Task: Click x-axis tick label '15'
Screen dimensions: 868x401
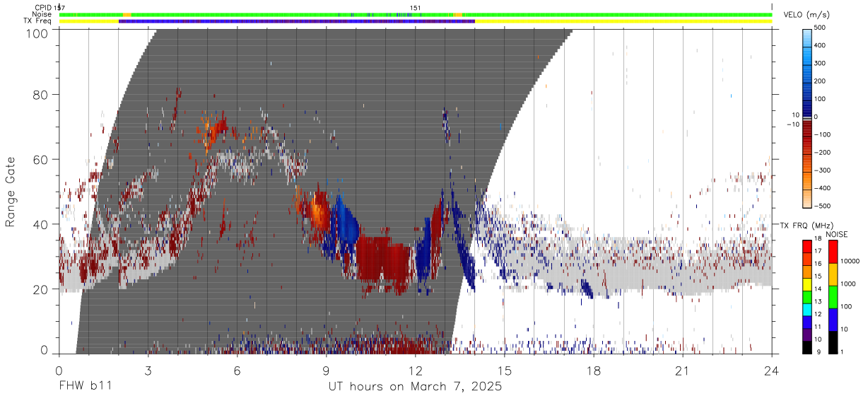Action: pyautogui.click(x=504, y=371)
